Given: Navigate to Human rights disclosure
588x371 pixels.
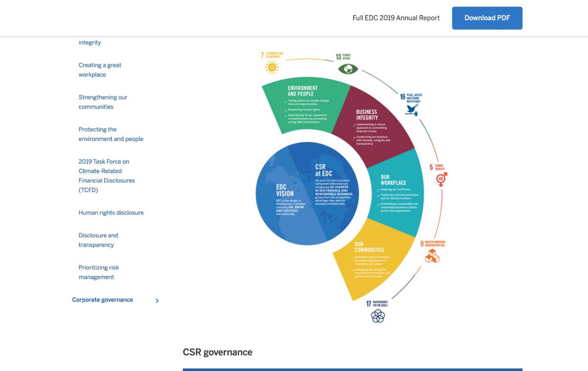Looking at the screenshot, I should 111,213.
